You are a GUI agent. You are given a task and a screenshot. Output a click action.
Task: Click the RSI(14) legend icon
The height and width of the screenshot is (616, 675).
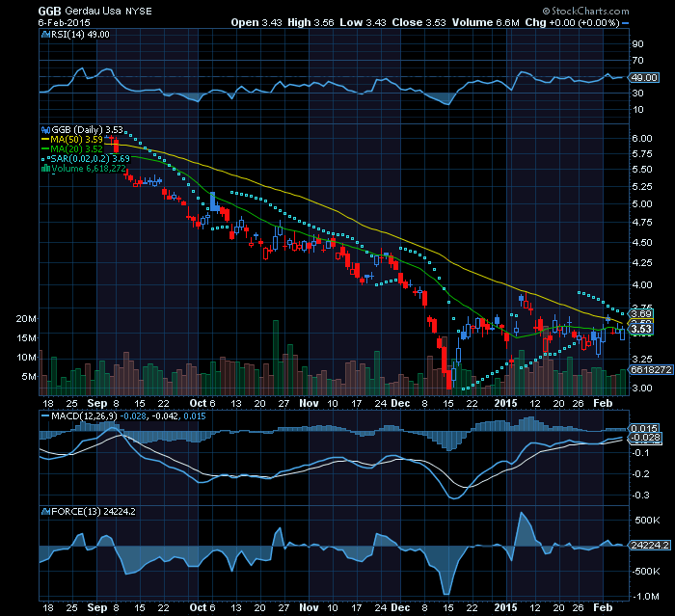(45, 35)
